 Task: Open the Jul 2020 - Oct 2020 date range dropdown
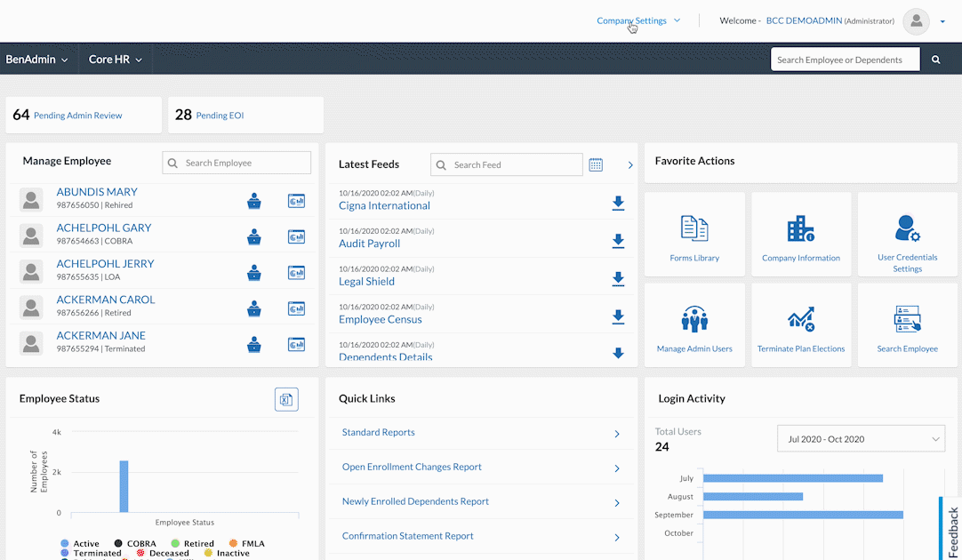861,438
